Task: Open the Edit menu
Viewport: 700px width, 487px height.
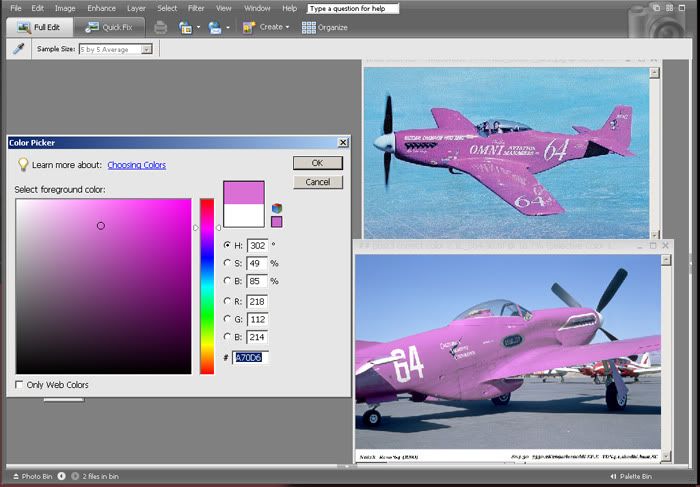Action: point(38,8)
